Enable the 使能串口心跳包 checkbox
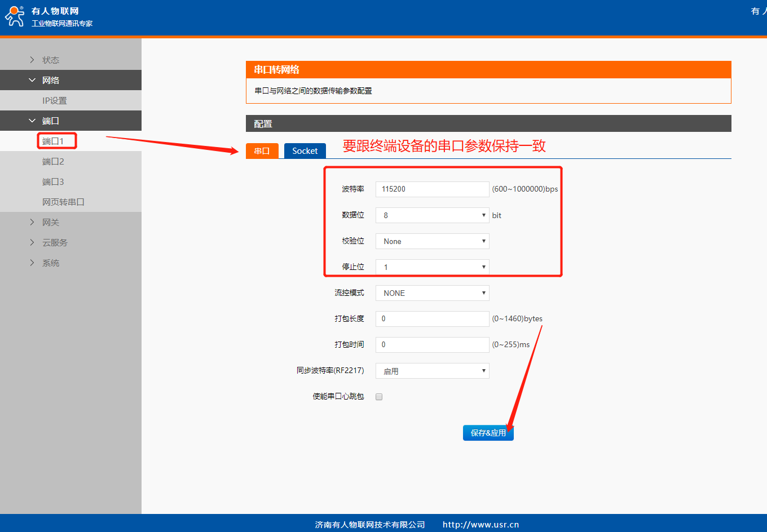The height and width of the screenshot is (532, 767). pos(379,397)
